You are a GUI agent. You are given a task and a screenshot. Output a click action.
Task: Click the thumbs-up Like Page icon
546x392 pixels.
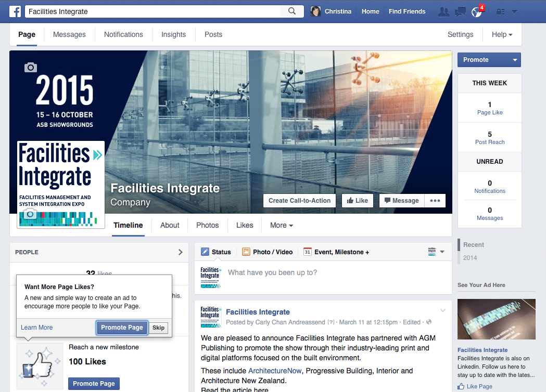pyautogui.click(x=461, y=386)
